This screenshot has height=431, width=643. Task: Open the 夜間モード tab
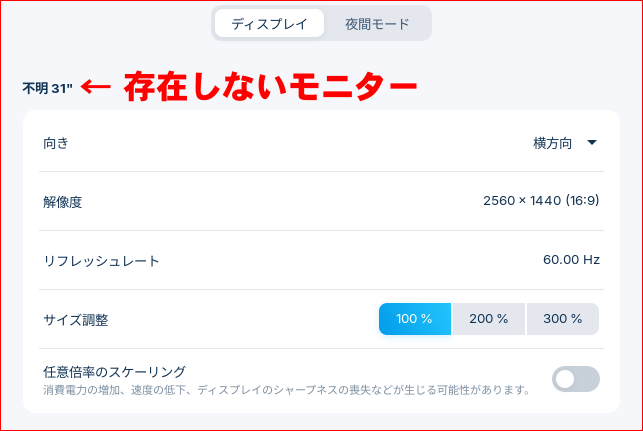(x=376, y=24)
